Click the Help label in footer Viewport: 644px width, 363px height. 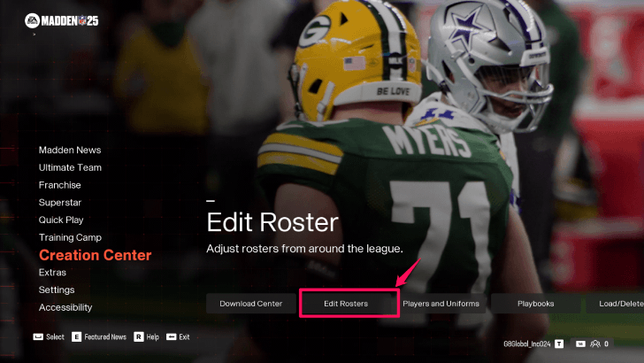click(152, 336)
